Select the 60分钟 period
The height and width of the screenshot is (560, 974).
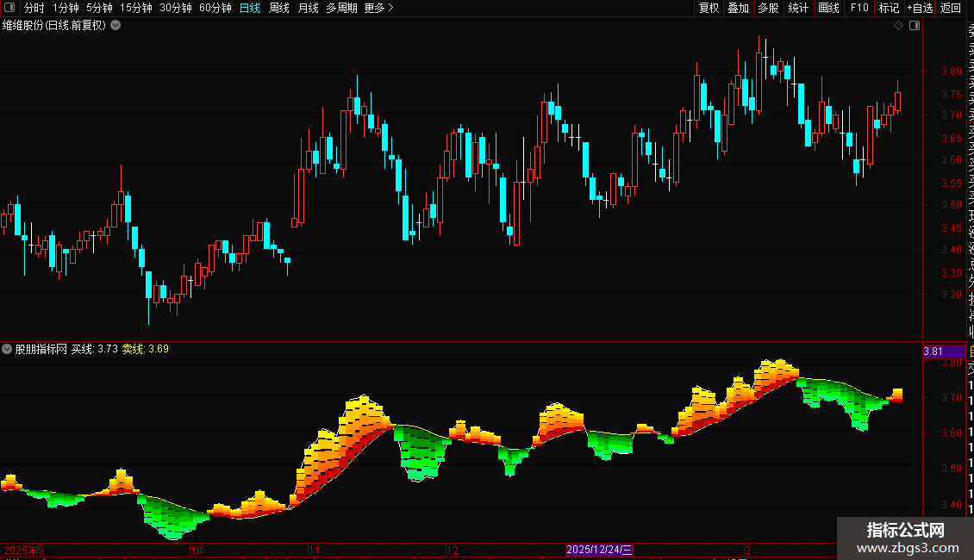click(x=215, y=8)
